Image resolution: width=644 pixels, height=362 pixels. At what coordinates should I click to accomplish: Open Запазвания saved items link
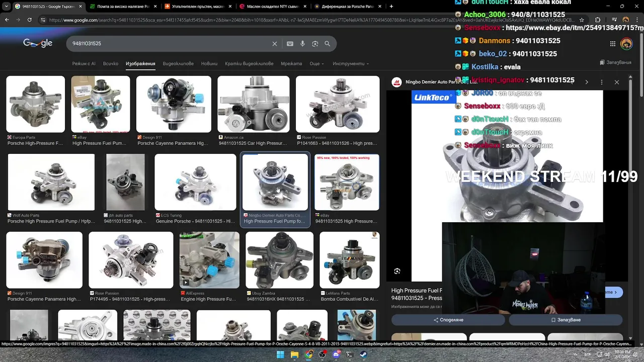point(616,62)
